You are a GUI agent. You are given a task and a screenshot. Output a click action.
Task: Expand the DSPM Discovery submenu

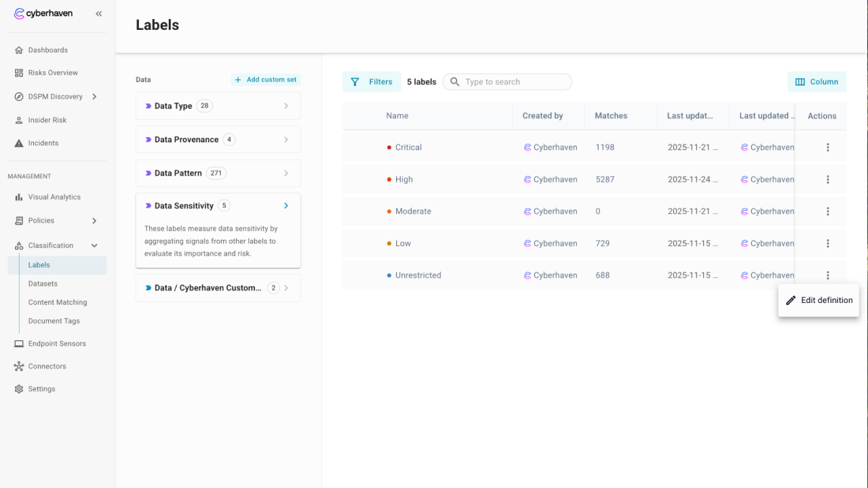94,97
